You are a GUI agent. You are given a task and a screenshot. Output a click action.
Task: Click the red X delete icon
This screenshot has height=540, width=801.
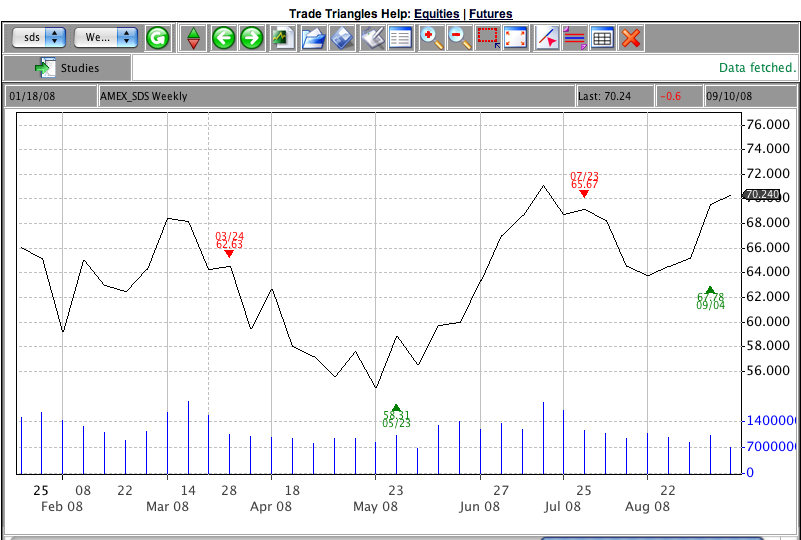pyautogui.click(x=631, y=38)
